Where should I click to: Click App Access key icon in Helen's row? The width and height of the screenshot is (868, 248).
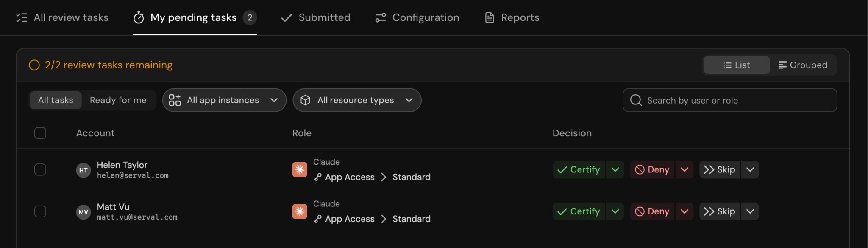[317, 177]
